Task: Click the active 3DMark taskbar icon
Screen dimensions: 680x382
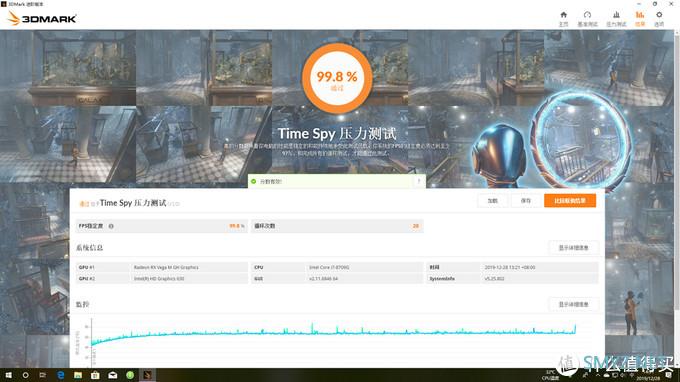Action: pos(147,375)
